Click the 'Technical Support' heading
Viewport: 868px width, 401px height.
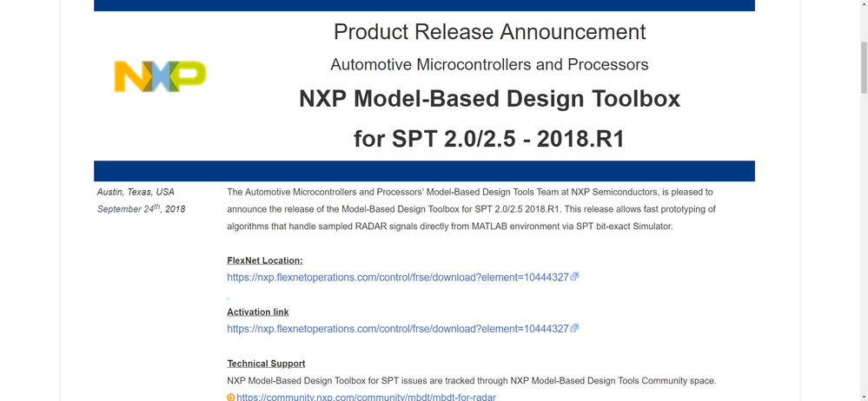pyautogui.click(x=266, y=364)
